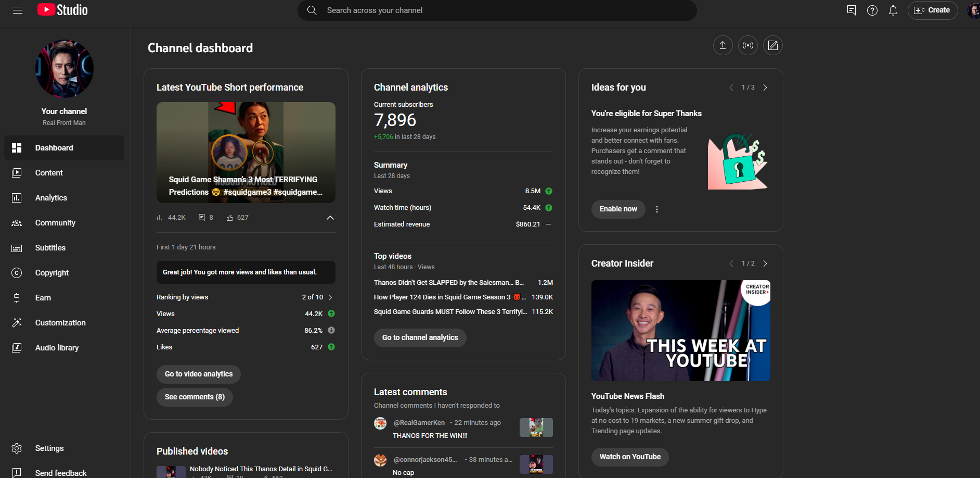Open @RealGamerKen's avatar in Latest comments
980x478 pixels.
click(x=380, y=423)
